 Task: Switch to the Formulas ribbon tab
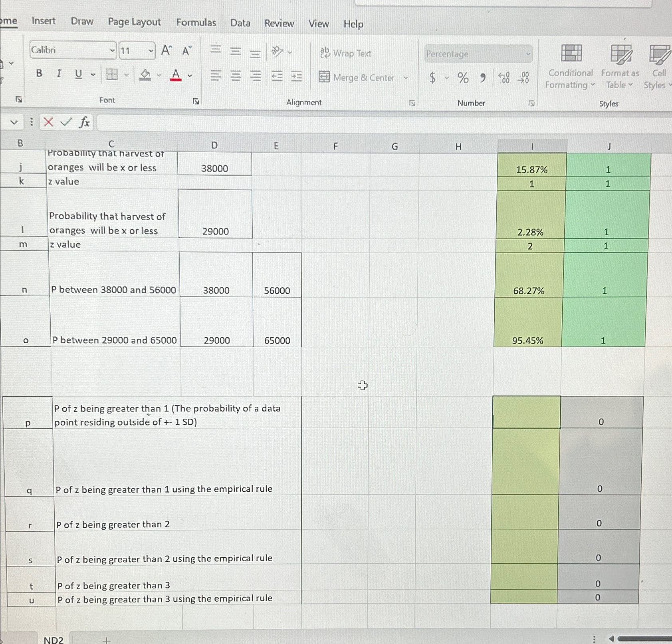196,23
